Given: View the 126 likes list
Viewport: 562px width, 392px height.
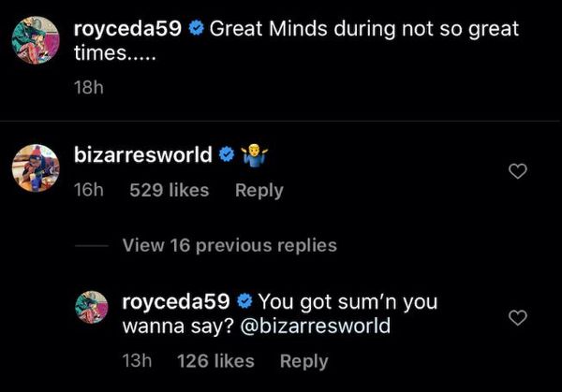Looking at the screenshot, I should (x=215, y=361).
